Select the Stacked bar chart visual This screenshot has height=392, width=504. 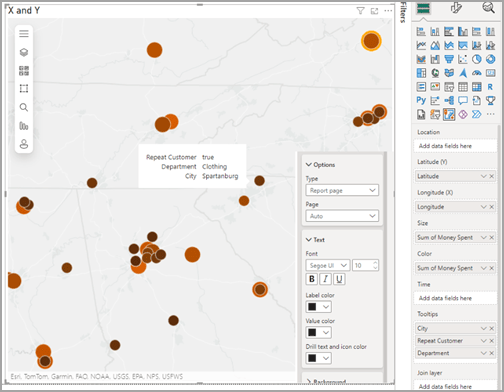pyautogui.click(x=421, y=32)
